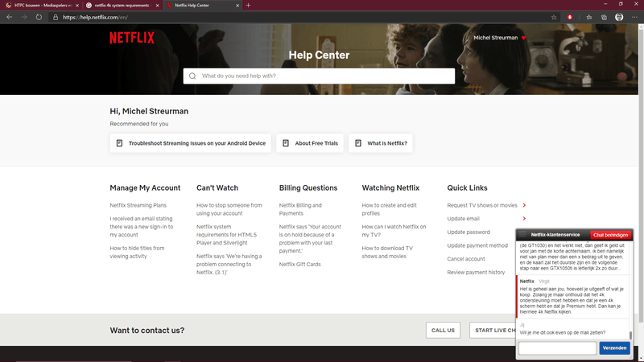Switch to HTPC bouwen tab
This screenshot has height=362, width=644.
pos(41,6)
